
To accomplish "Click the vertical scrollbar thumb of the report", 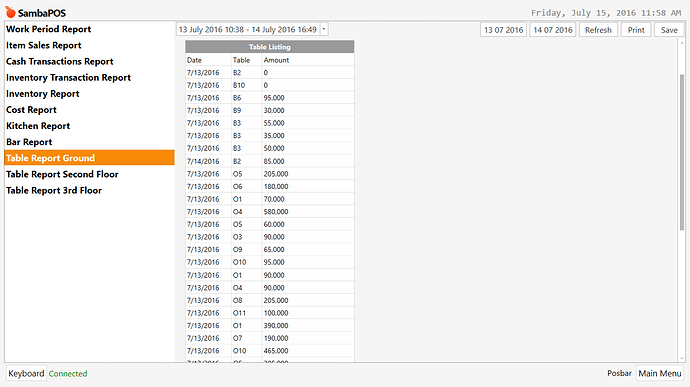I will click(682, 152).
